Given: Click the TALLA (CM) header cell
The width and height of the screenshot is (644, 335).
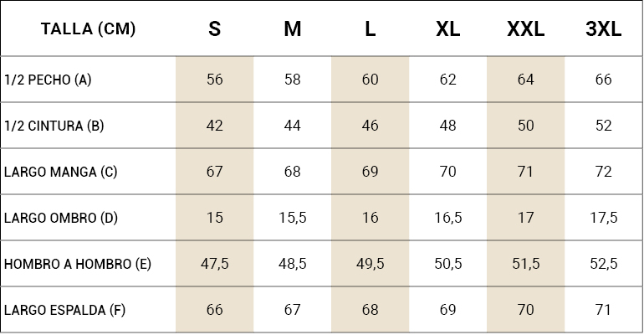Looking at the screenshot, I should [x=89, y=28].
